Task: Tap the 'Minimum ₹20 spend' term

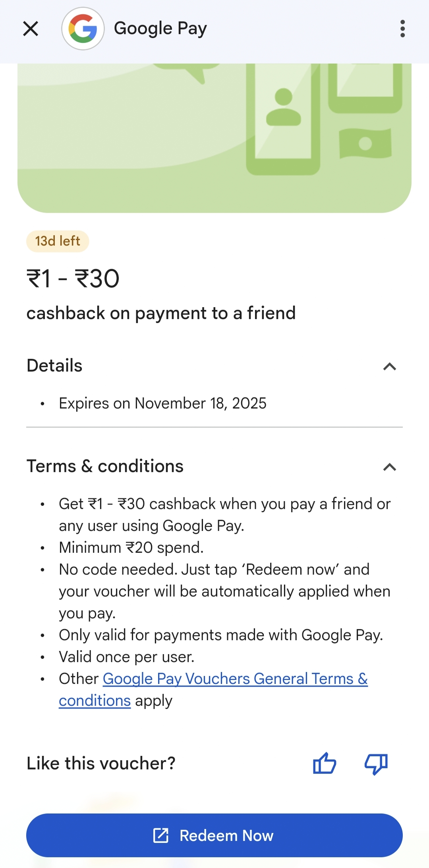Action: (x=131, y=548)
